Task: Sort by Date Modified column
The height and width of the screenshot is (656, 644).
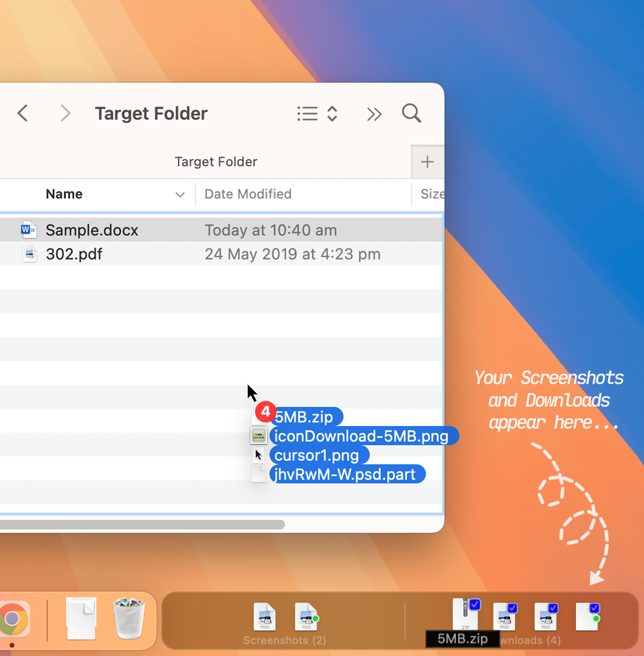Action: (248, 194)
